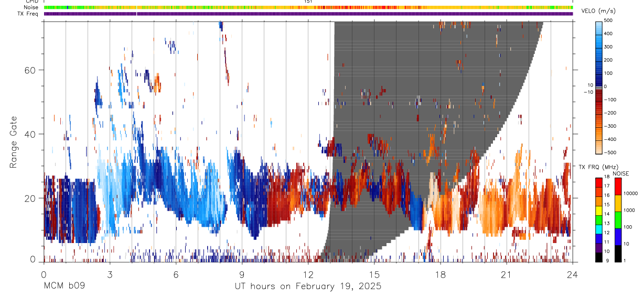
Task: Select the 'VELO (m/s)' colorbar title
Action: (598, 12)
